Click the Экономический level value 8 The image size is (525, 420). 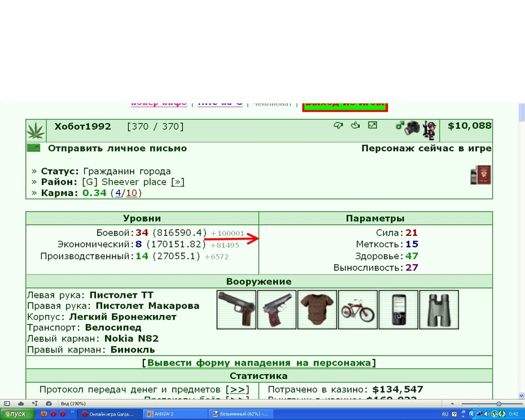(139, 244)
